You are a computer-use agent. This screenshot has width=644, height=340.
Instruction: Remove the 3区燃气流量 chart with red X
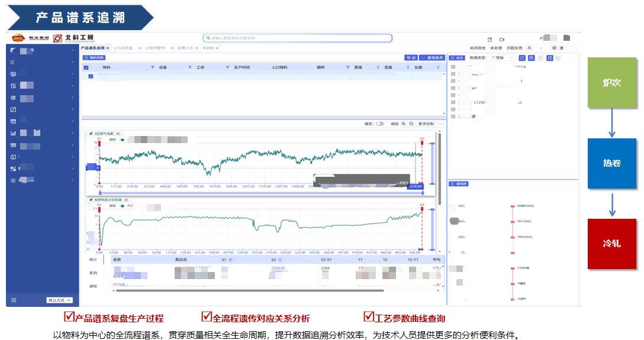coord(118,134)
